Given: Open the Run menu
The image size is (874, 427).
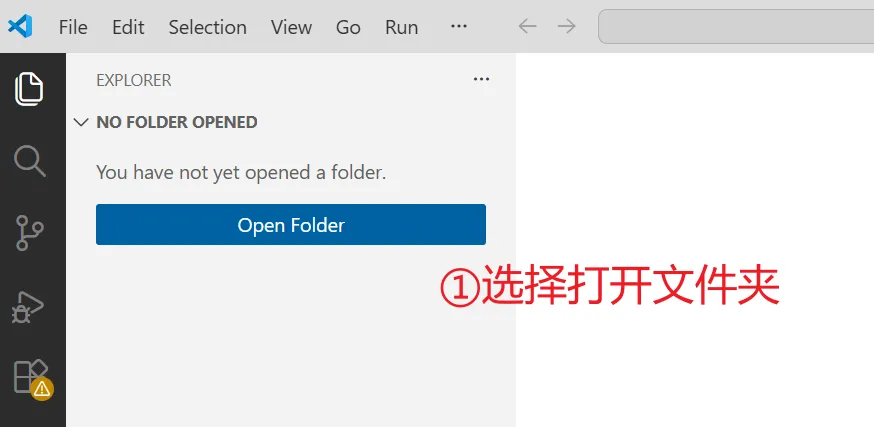Looking at the screenshot, I should tap(401, 27).
